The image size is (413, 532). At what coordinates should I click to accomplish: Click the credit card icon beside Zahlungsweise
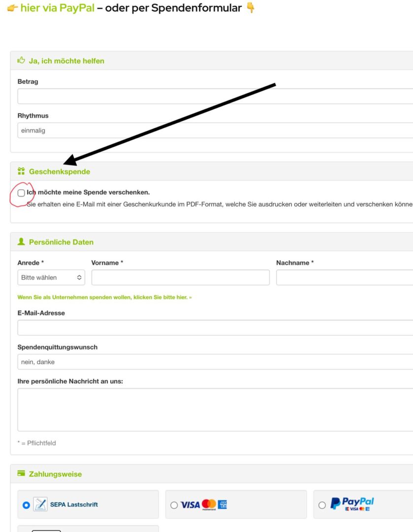pos(21,474)
